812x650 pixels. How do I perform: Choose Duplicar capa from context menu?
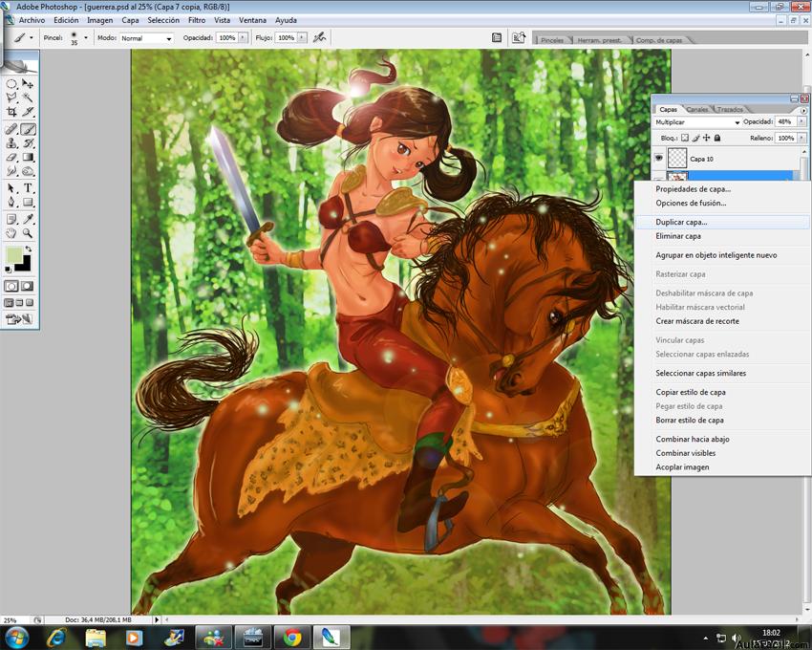(721, 222)
